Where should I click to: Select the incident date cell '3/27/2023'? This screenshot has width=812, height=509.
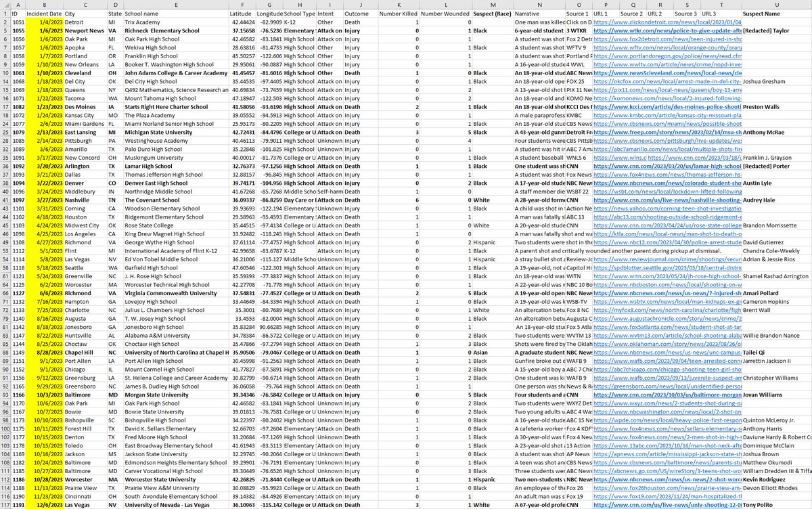point(44,200)
